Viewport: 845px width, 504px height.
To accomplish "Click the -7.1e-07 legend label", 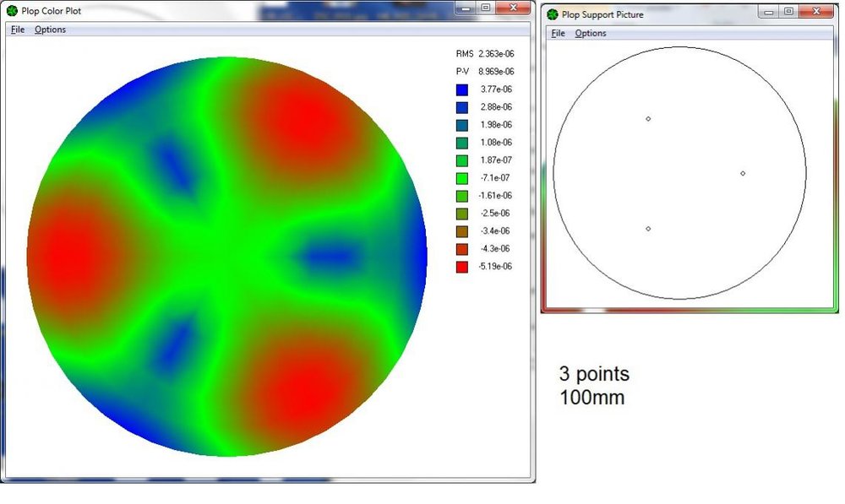I will [495, 177].
